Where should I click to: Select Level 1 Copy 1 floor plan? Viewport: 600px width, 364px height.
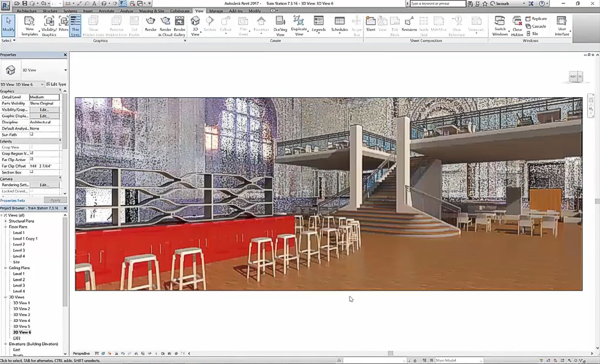pos(25,238)
